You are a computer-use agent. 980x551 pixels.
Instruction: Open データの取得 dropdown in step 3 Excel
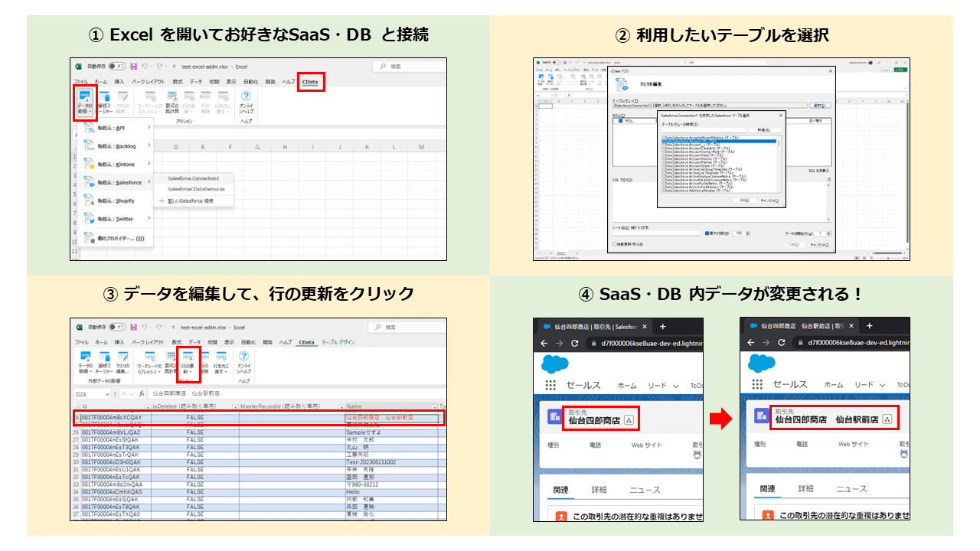coord(86,363)
